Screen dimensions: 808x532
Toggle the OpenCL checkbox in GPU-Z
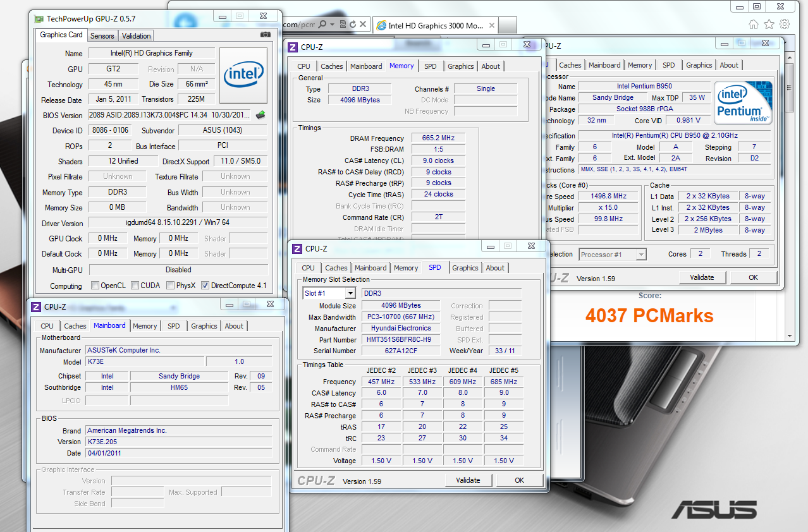pos(95,286)
